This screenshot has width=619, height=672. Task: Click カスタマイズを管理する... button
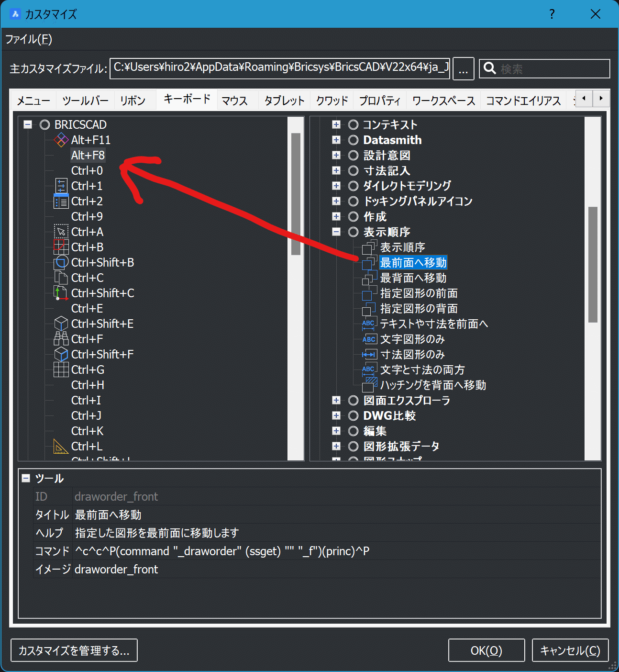click(x=74, y=650)
